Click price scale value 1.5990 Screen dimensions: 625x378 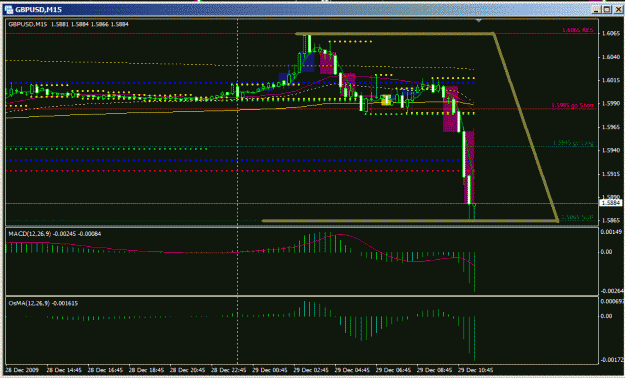(x=611, y=104)
